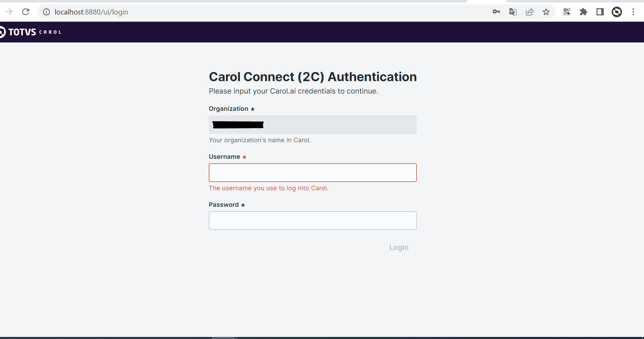Bookmark the page via the star icon
The width and height of the screenshot is (644, 339).
pos(546,12)
